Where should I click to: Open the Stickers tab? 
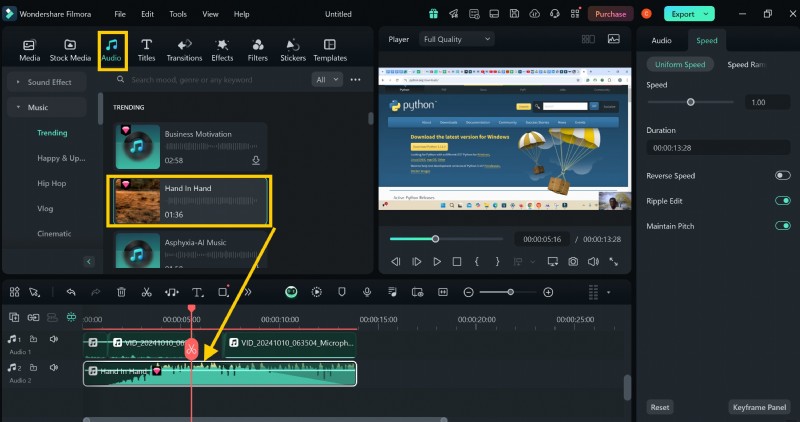point(293,50)
